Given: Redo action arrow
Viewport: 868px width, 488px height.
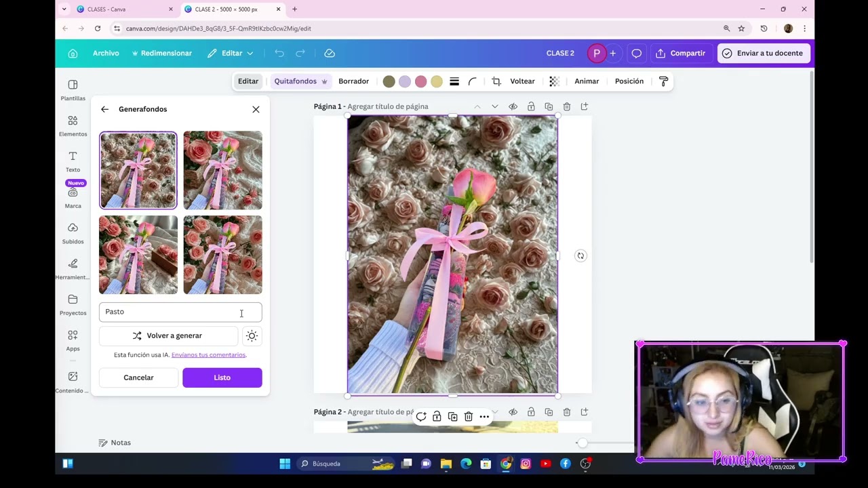Looking at the screenshot, I should [x=300, y=53].
